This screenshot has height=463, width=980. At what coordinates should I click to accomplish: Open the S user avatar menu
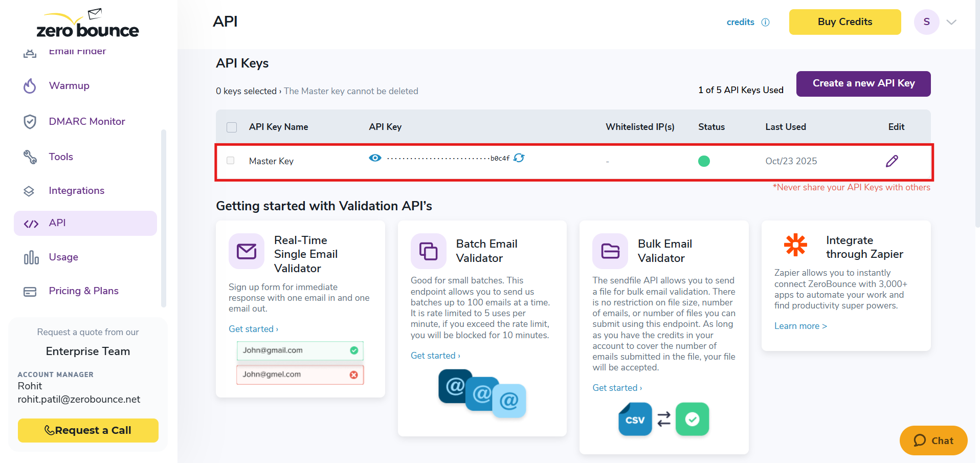[926, 22]
